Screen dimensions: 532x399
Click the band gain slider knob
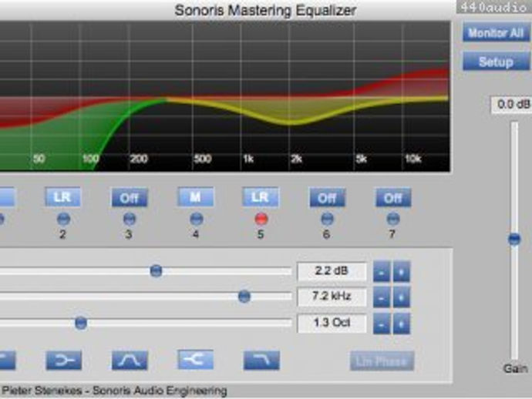coord(156,270)
